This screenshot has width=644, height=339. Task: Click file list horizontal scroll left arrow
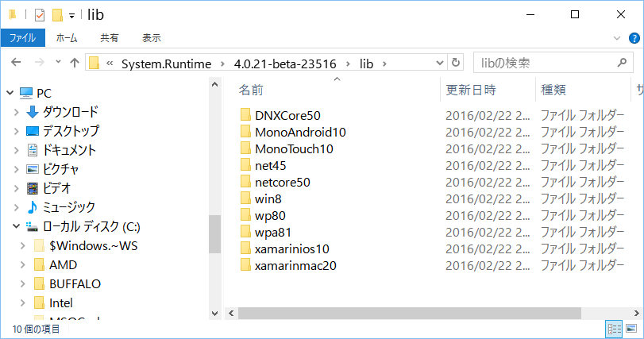coord(231,314)
